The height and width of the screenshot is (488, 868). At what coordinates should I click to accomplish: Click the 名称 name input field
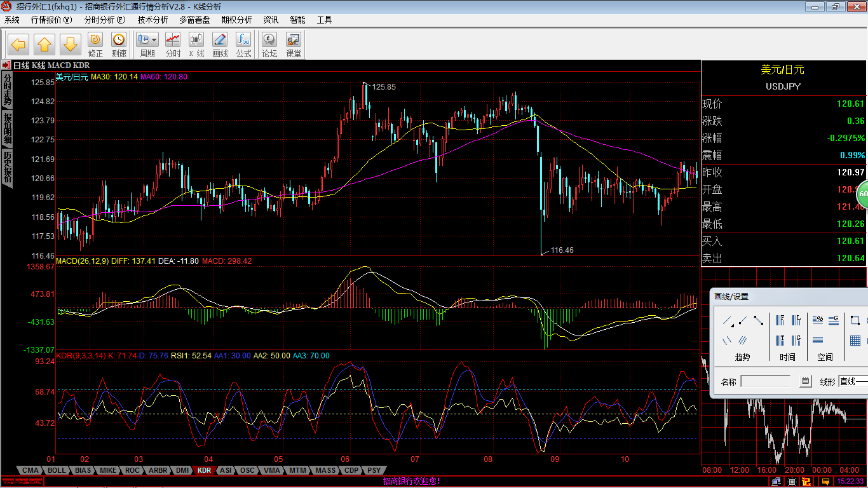tap(766, 381)
